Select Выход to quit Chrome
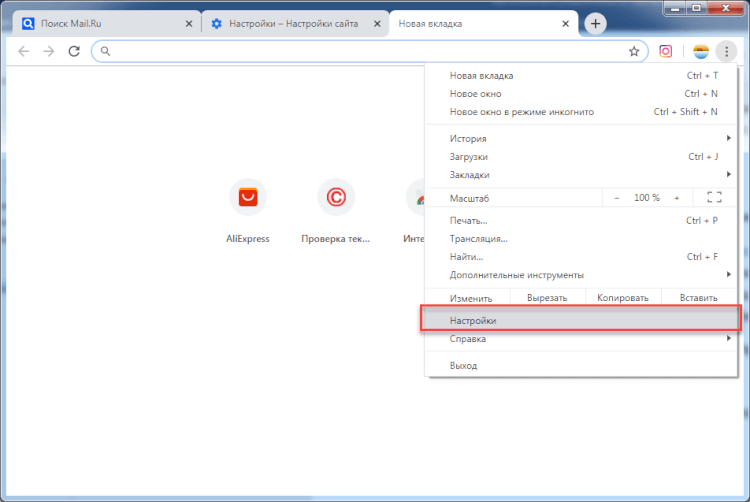The width and height of the screenshot is (750, 502). [x=581, y=366]
